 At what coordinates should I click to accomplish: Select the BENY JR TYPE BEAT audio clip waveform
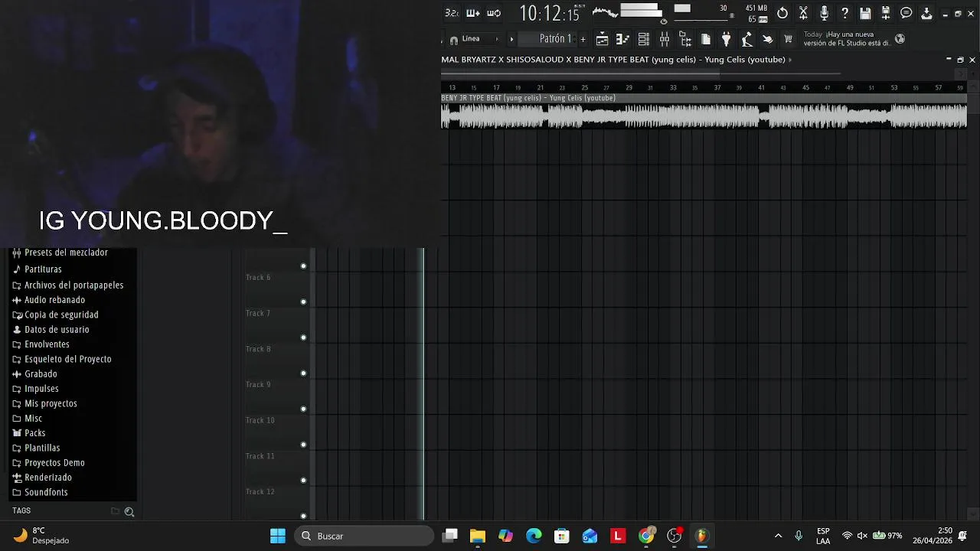704,116
